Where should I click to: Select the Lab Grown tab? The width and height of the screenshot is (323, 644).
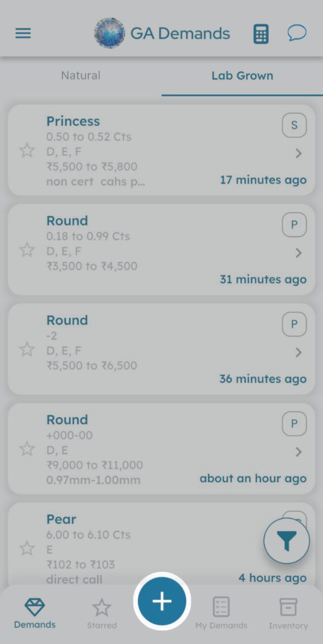242,76
